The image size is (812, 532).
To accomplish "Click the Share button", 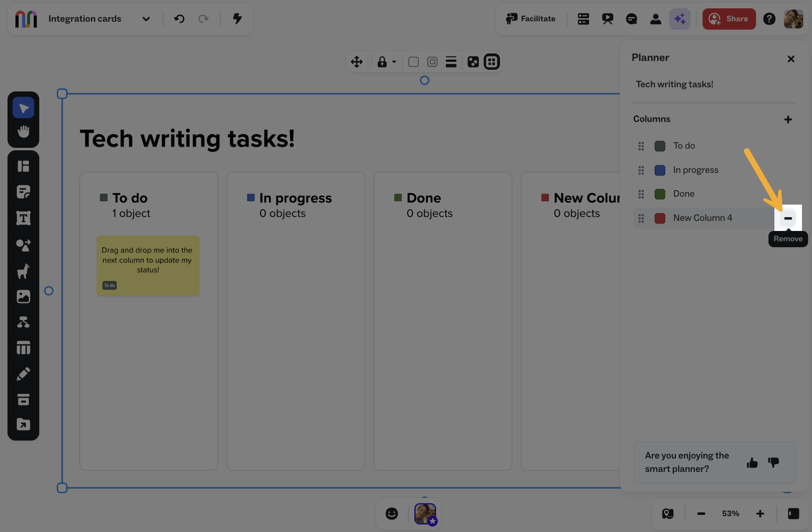I will pos(729,19).
